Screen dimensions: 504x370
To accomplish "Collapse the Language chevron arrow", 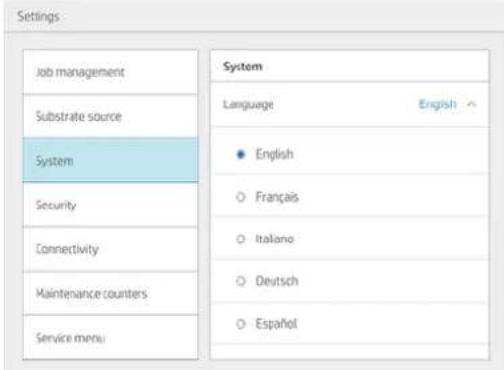I will (471, 104).
